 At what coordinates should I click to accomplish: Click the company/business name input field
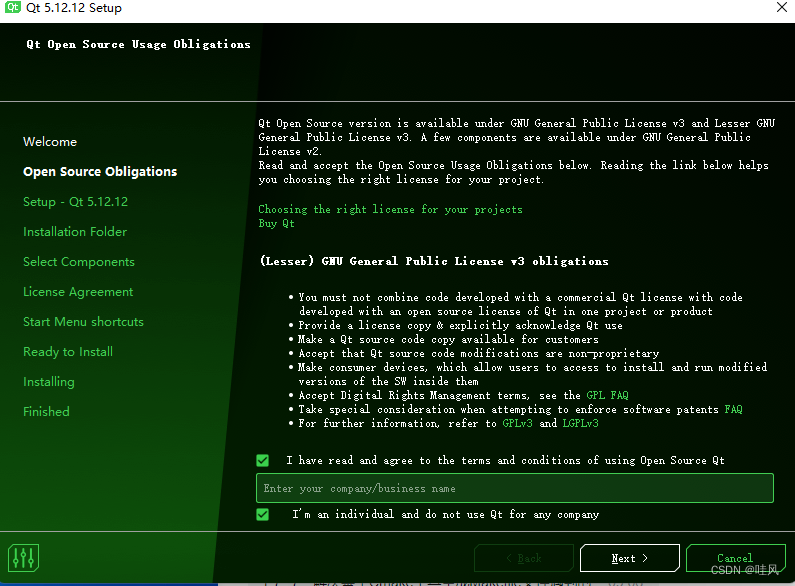point(515,488)
